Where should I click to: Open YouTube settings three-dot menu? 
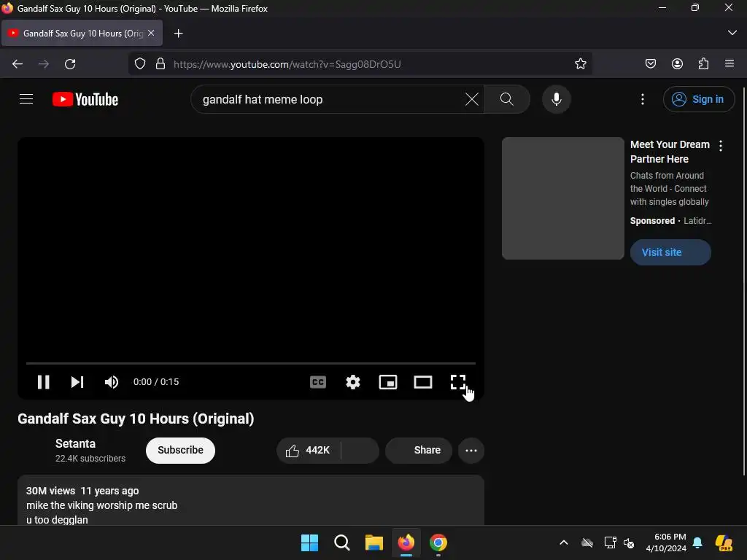[643, 99]
